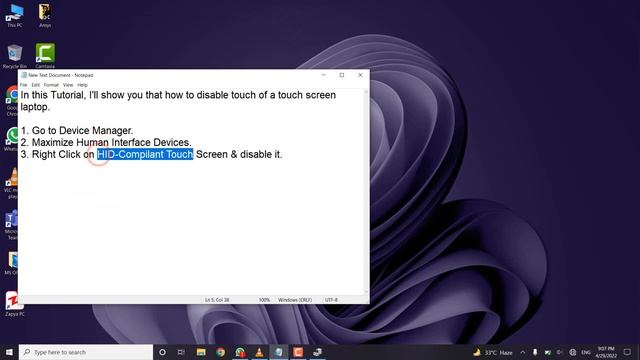This screenshot has height=360, width=640.
Task: Open the Ansys desktop shortcut
Action: pyautogui.click(x=45, y=15)
